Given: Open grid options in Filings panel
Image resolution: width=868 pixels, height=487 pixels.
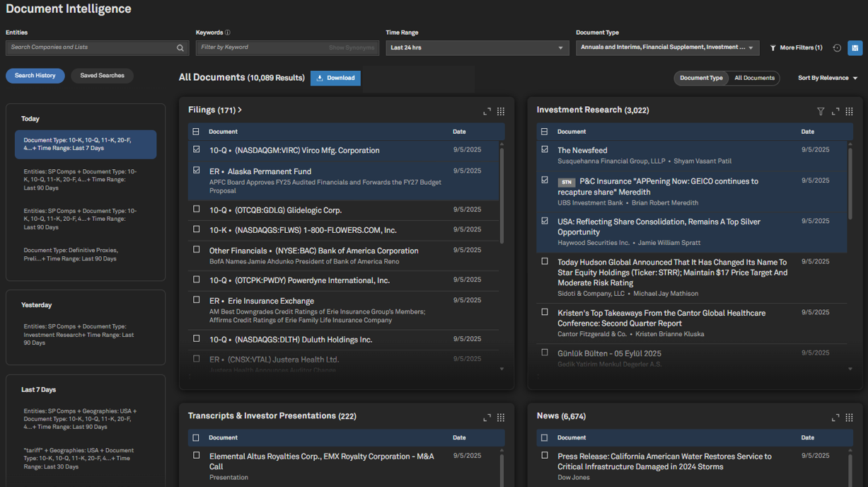Looking at the screenshot, I should click(501, 111).
